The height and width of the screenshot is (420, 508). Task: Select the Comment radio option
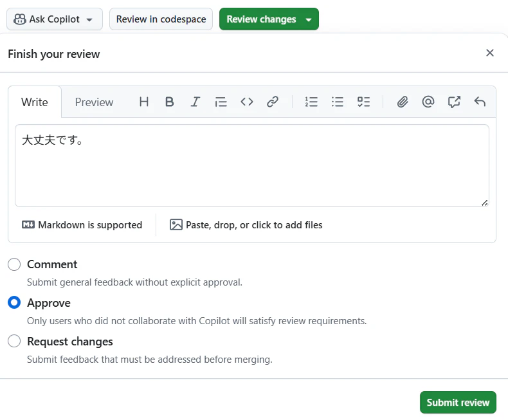(x=14, y=264)
